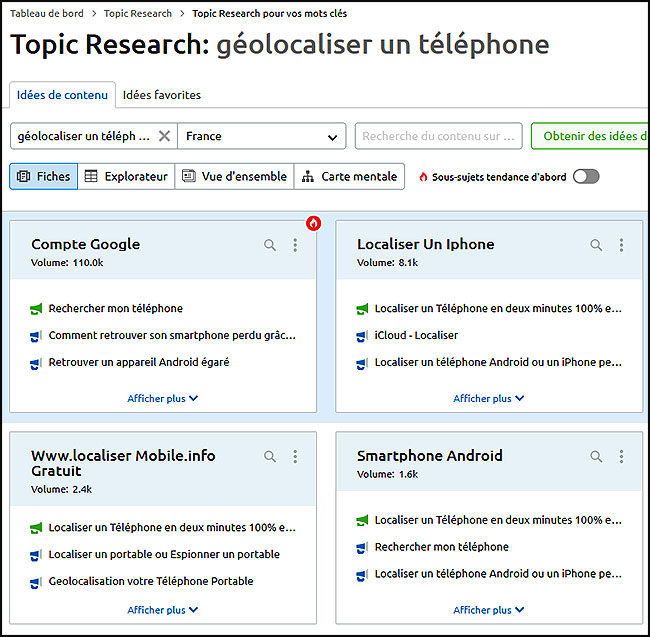650x637 pixels.
Task: Click the magnifier on Www.localiser Mobile.info Gratuit card
Action: coord(270,456)
